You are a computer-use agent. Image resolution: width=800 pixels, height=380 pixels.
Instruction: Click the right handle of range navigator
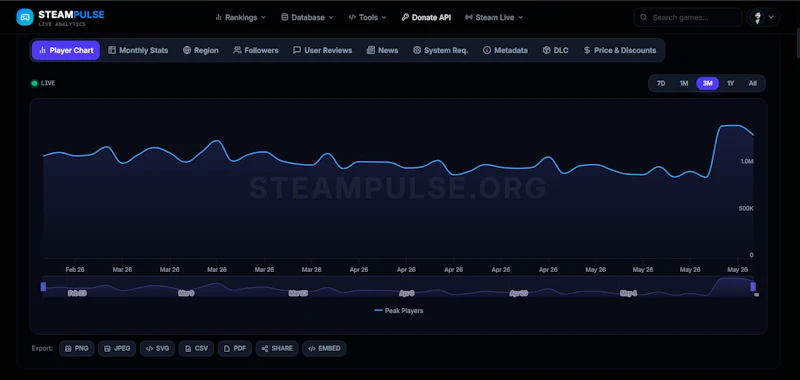pyautogui.click(x=753, y=287)
